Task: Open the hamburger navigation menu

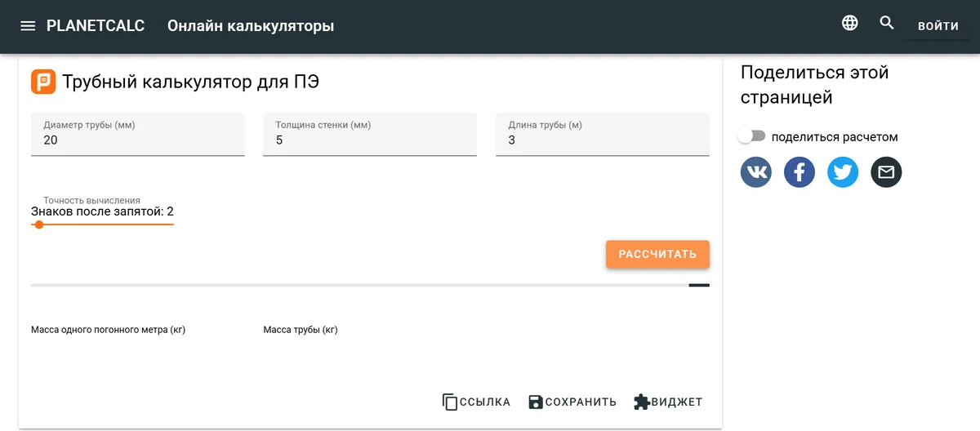Action: 28,26
